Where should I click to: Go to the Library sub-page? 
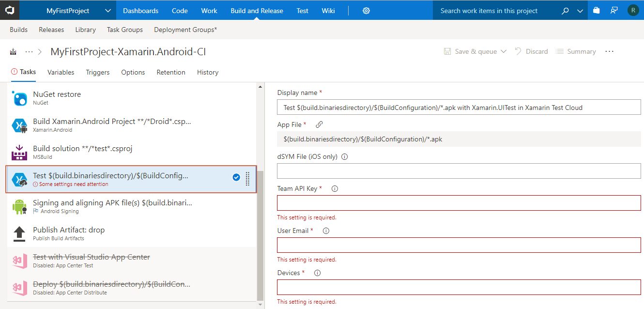[86, 30]
